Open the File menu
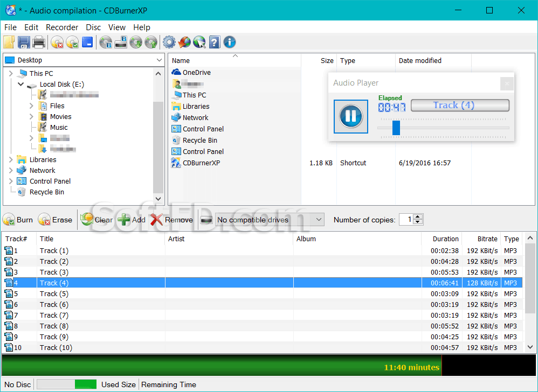 click(10, 27)
